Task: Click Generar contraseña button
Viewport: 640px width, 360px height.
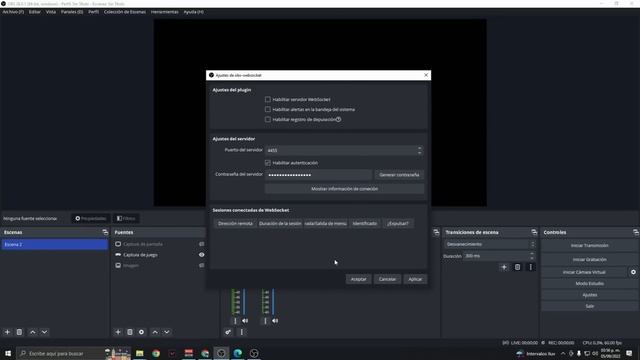Action: [x=399, y=175]
